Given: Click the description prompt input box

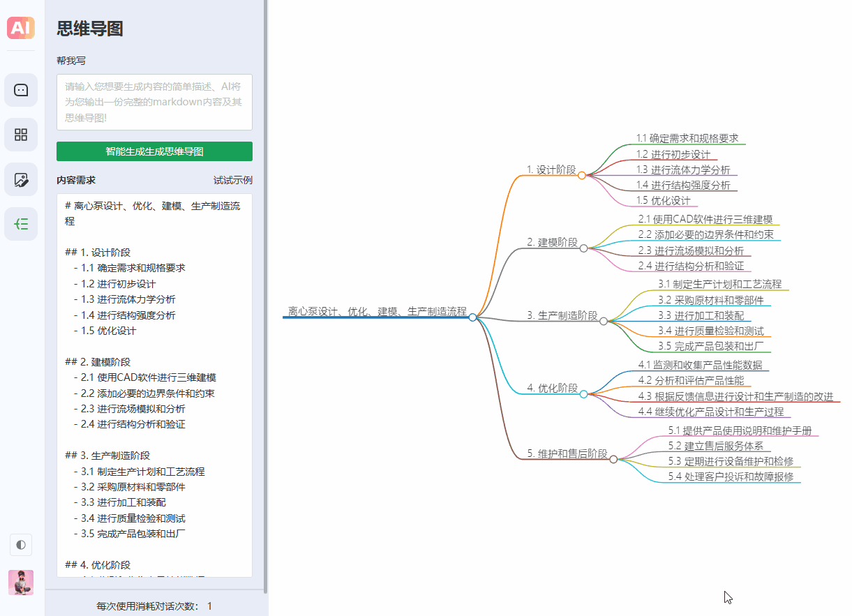Looking at the screenshot, I should click(154, 102).
